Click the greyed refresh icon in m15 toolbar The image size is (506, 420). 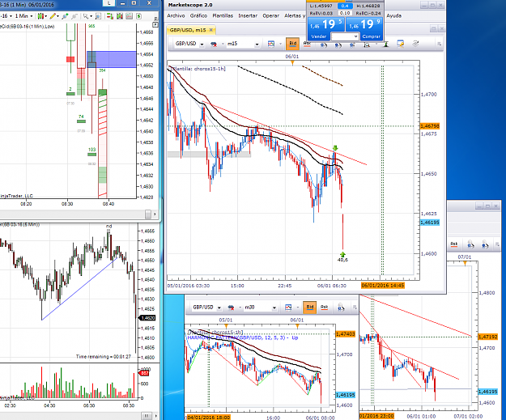(415, 44)
